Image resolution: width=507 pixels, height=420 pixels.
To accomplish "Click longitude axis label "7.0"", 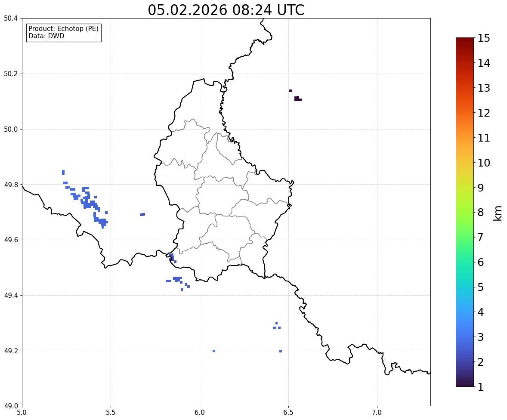I will (377, 413).
